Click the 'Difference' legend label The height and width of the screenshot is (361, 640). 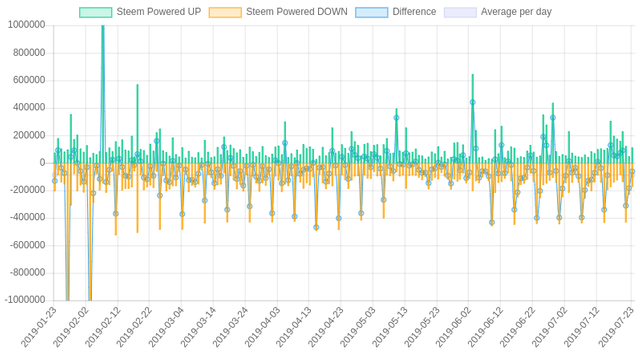(414, 12)
